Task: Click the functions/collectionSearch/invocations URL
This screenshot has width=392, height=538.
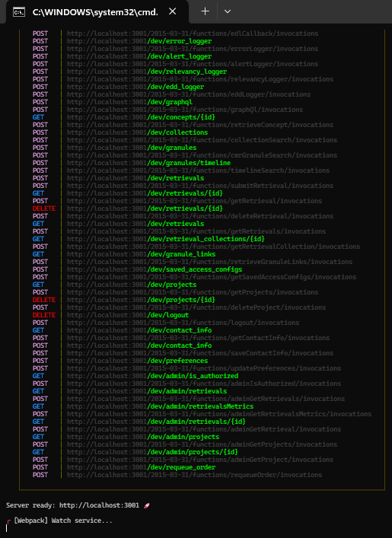Action: [x=202, y=140]
